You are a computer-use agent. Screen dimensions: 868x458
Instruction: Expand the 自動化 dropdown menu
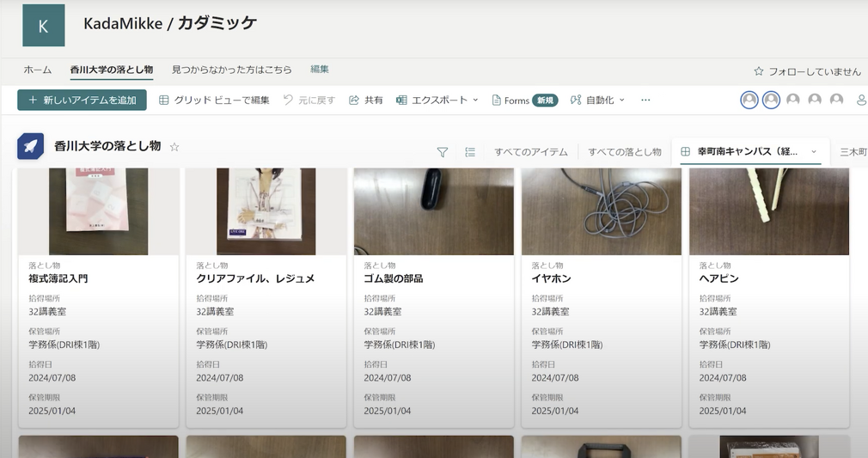(x=598, y=101)
